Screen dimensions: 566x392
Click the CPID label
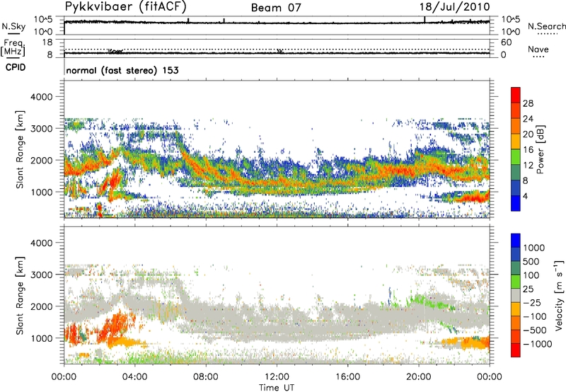16,67
